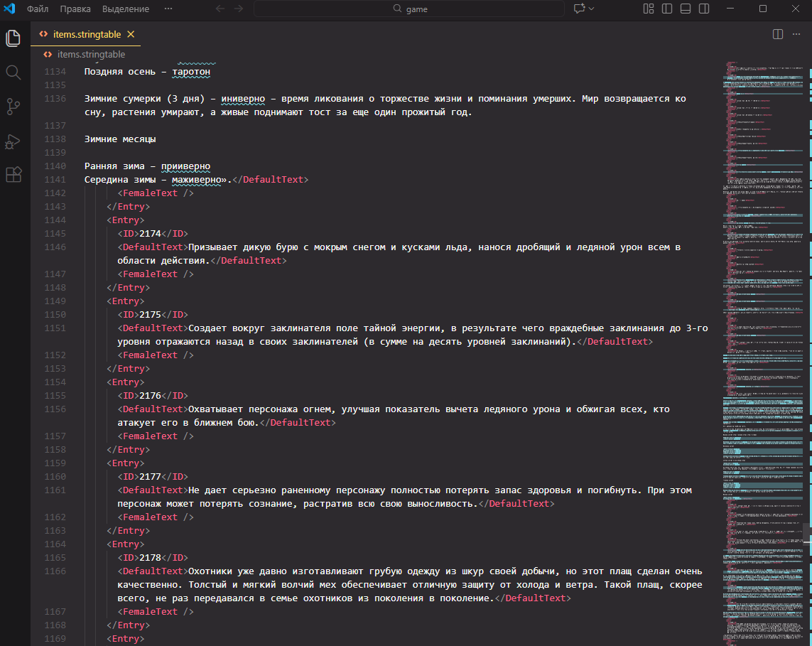This screenshot has height=646, width=812.
Task: Click the underlined word прииверно
Action: click(x=186, y=166)
